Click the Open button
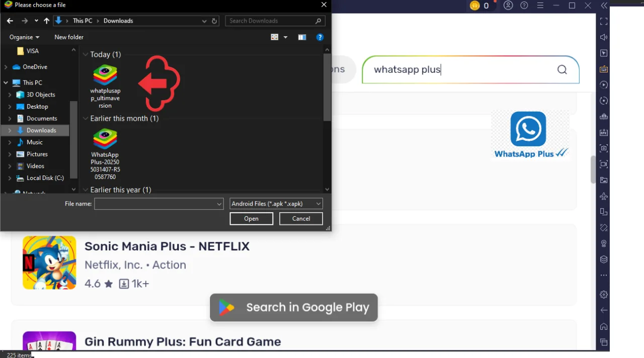 click(x=251, y=219)
